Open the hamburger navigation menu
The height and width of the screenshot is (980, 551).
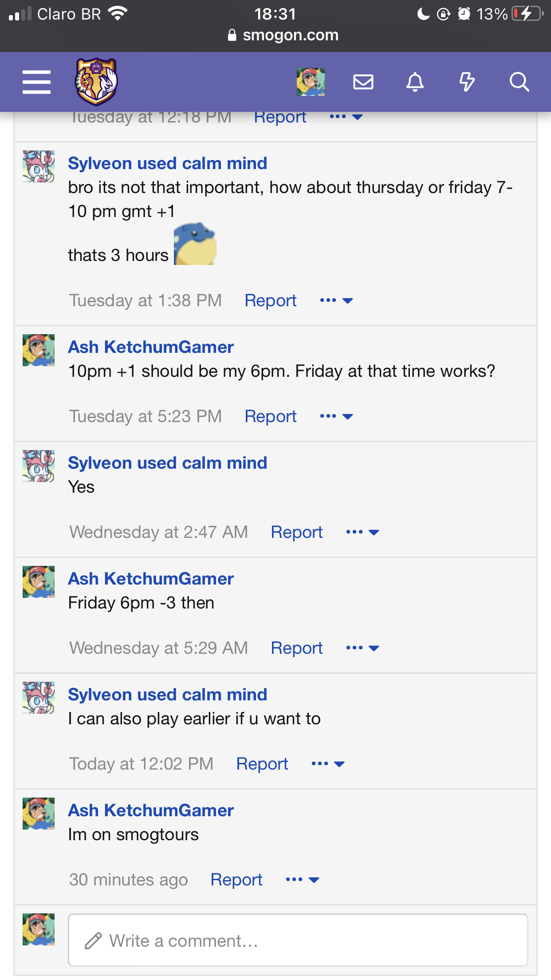tap(36, 82)
